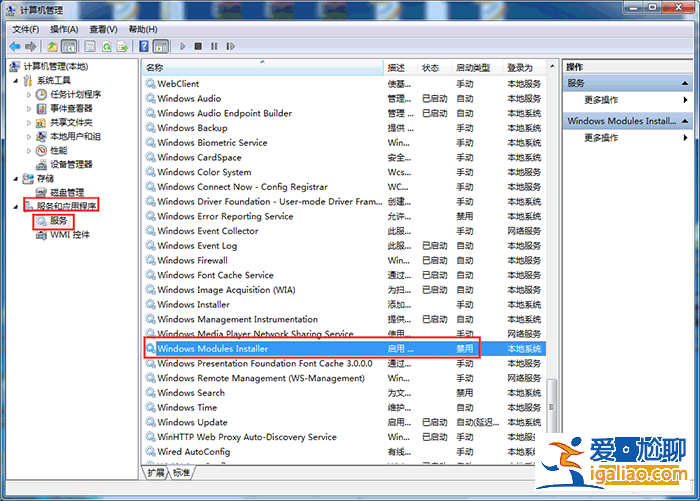Viewport: 700px width, 501px height.
Task: Toggle the show/hide action pane icon
Action: 161,46
